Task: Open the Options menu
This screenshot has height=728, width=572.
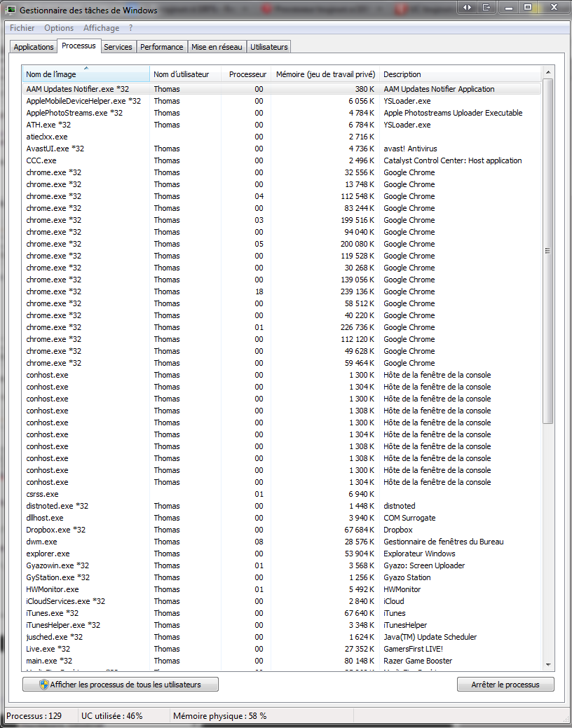Action: point(59,28)
